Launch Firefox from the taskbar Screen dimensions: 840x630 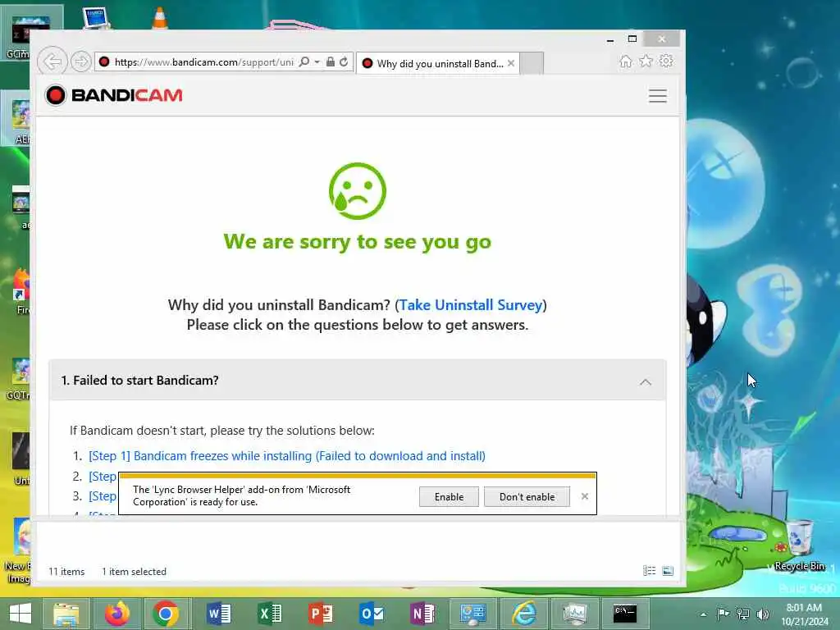[x=116, y=614]
